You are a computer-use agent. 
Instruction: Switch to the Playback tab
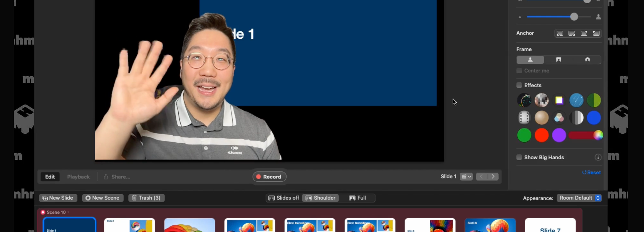click(78, 177)
